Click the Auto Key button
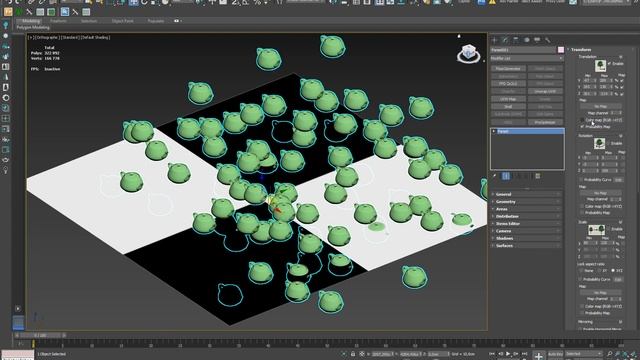The image size is (640, 360). 555,354
